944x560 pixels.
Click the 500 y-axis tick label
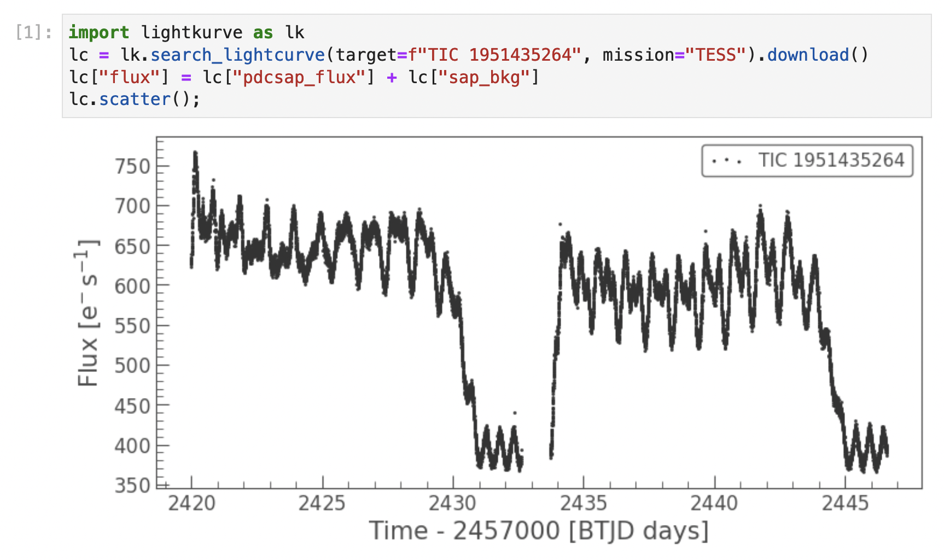pyautogui.click(x=132, y=366)
